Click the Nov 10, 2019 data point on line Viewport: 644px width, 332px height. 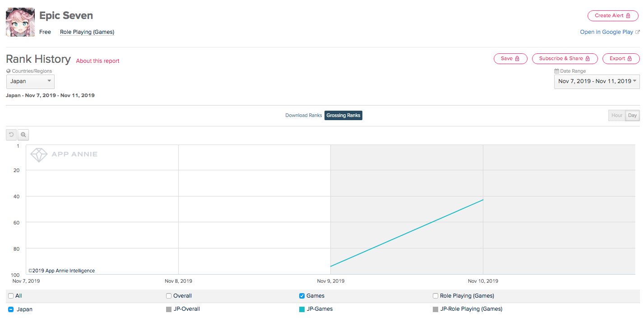(x=483, y=200)
